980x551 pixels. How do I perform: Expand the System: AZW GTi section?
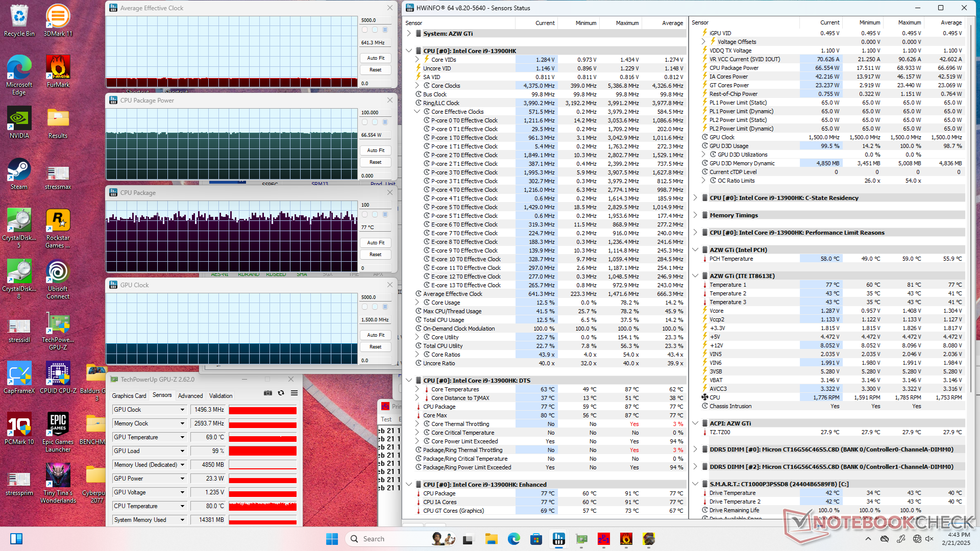click(409, 34)
